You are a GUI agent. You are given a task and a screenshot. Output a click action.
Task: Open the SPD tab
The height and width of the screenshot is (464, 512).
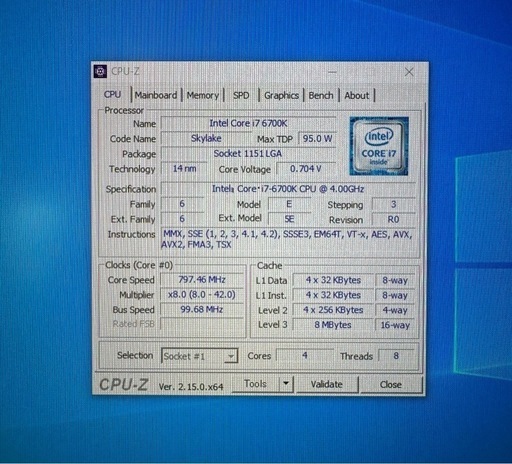241,95
